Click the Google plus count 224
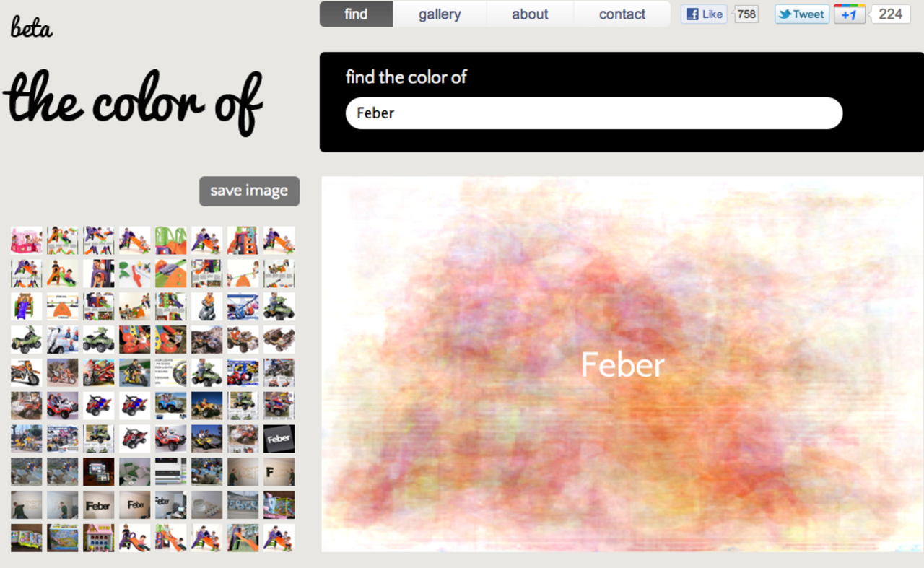924x568 pixels. point(890,14)
